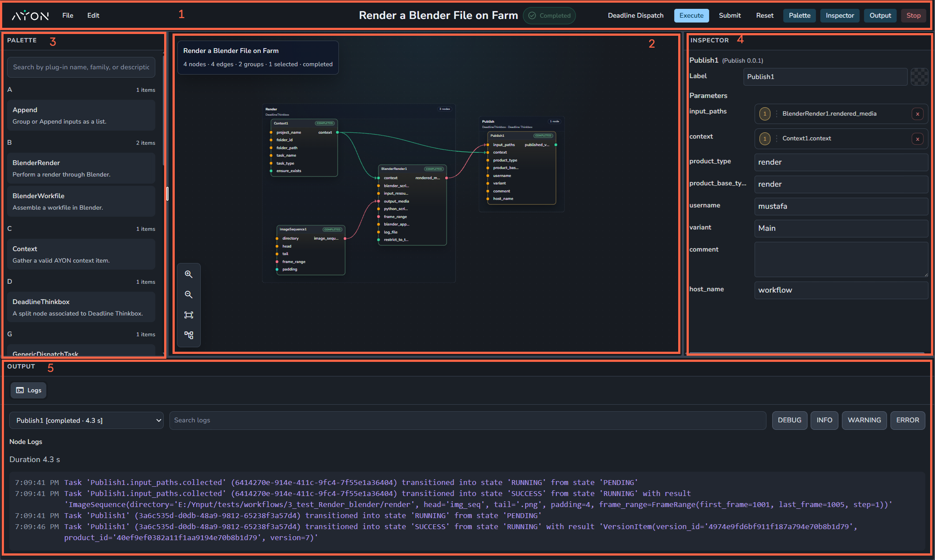The height and width of the screenshot is (560, 935).
Task: Grab the drag handle of BlenderRender1.rendered_media
Action: pyautogui.click(x=776, y=114)
